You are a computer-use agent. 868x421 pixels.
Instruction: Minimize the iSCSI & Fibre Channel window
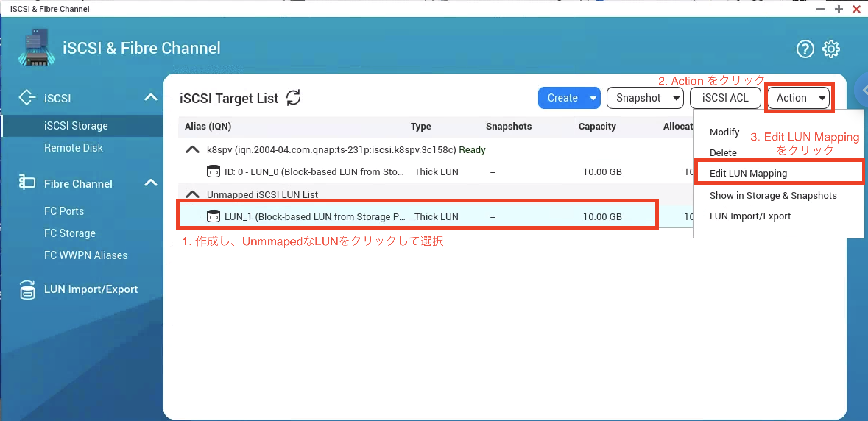pyautogui.click(x=821, y=9)
